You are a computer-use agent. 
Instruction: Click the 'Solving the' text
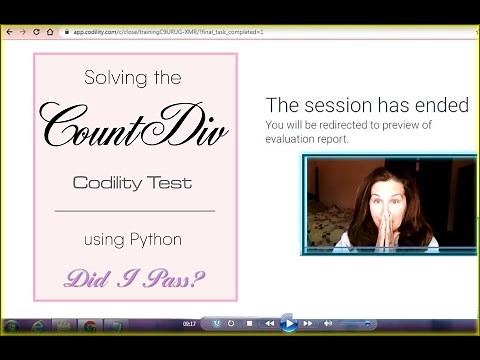[x=133, y=78]
